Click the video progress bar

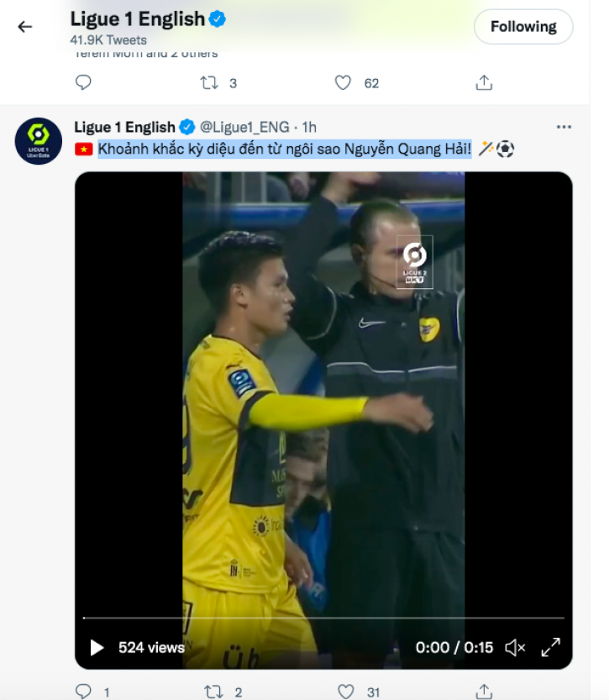[323, 618]
